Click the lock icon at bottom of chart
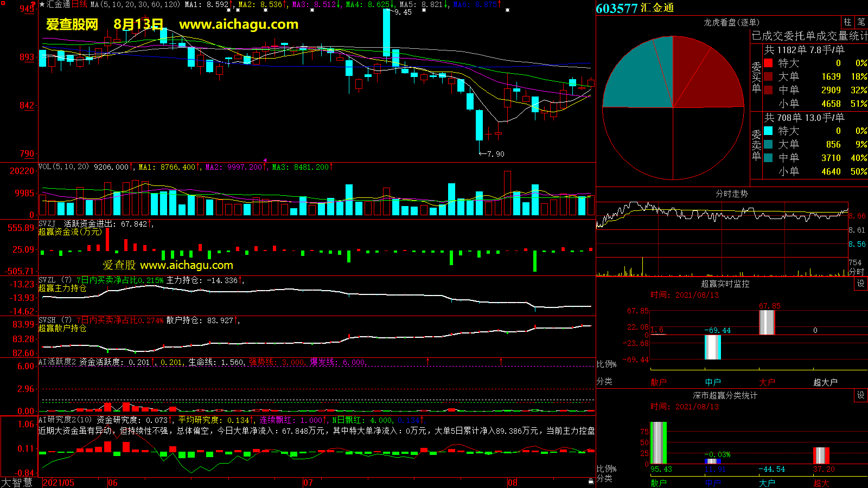 pyautogui.click(x=591, y=481)
